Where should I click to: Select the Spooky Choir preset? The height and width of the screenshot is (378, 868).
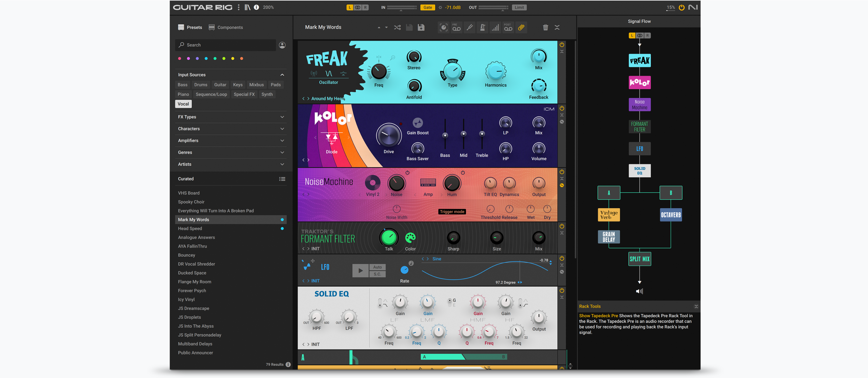point(231,202)
